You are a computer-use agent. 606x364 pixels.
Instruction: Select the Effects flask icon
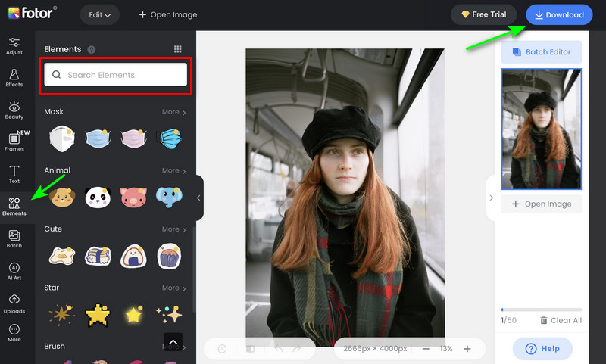click(x=14, y=78)
